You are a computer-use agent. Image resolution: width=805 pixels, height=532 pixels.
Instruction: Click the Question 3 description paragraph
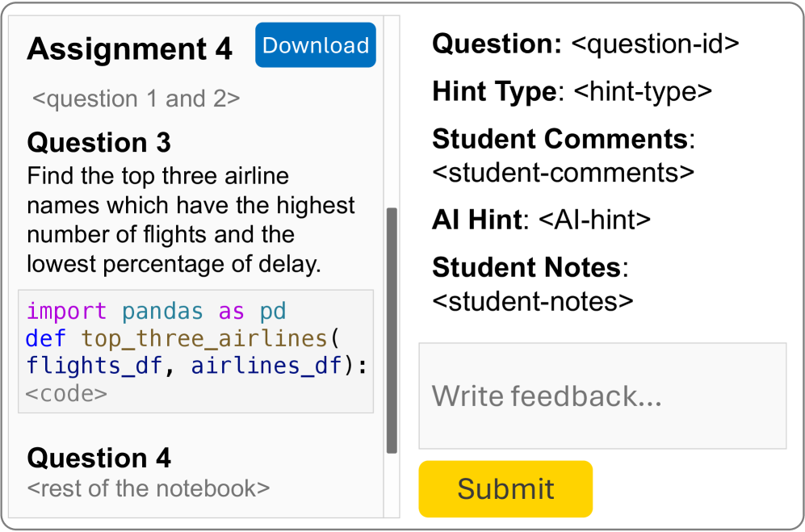pos(191,220)
